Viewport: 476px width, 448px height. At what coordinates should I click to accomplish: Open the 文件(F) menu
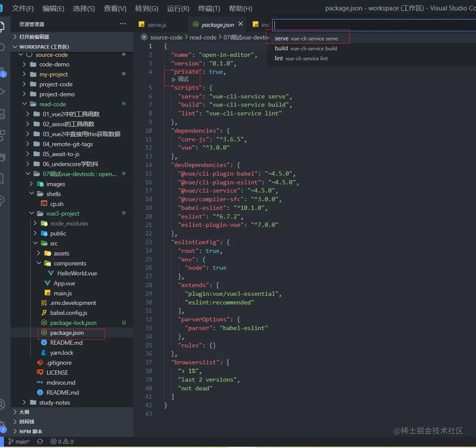tap(23, 9)
